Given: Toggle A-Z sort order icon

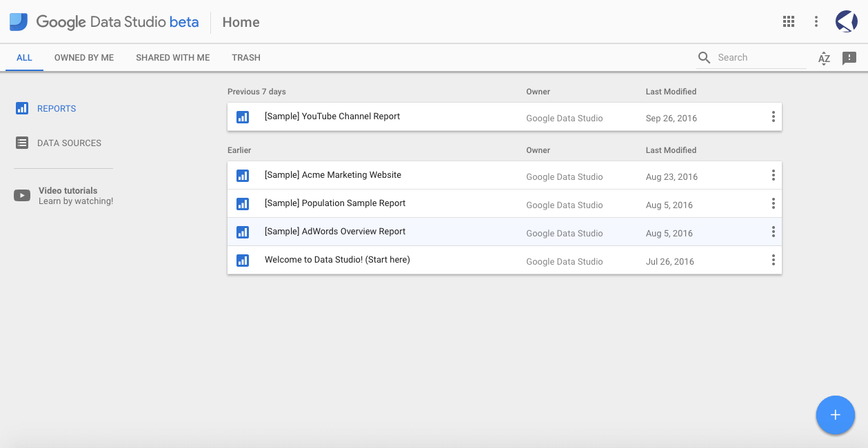Looking at the screenshot, I should click(824, 58).
